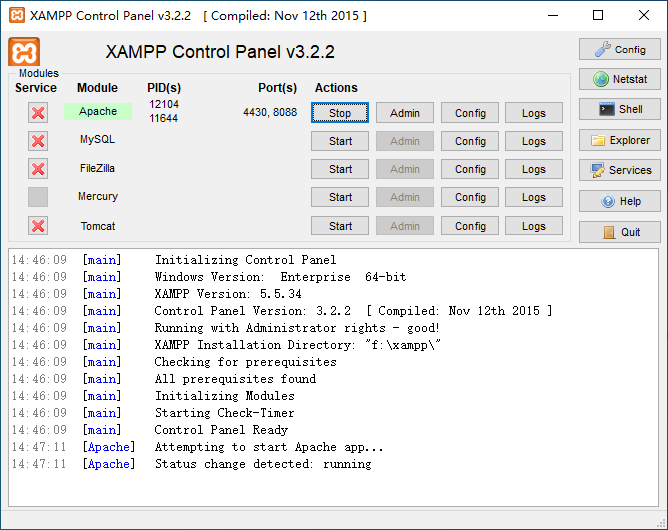The image size is (668, 530).
Task: Open the MySQL Config menu
Action: 470,141
